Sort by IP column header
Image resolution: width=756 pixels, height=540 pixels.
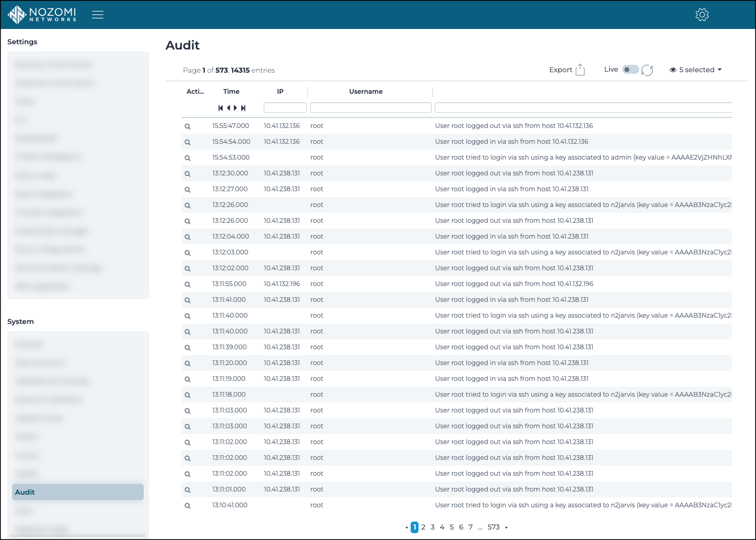(x=280, y=92)
